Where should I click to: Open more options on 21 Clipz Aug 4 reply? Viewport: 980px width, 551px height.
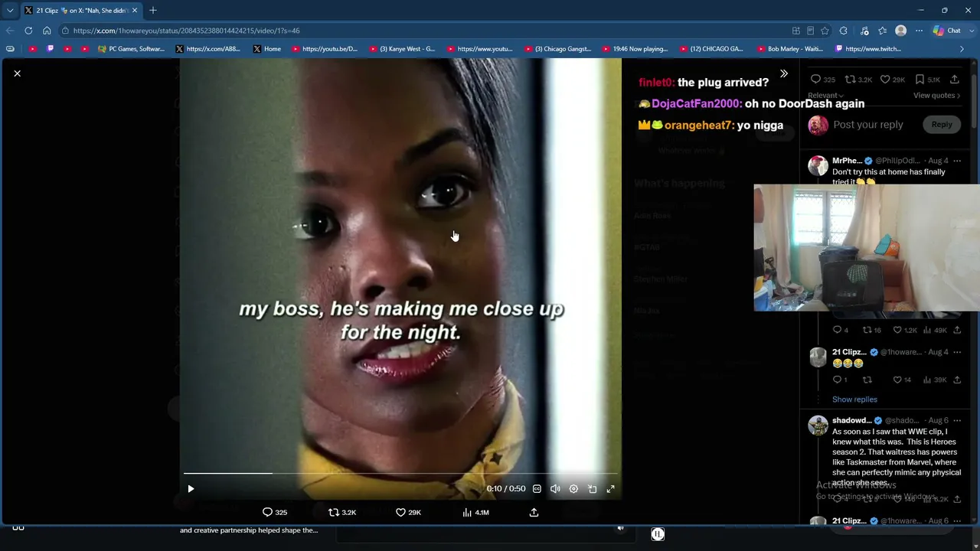(x=957, y=352)
